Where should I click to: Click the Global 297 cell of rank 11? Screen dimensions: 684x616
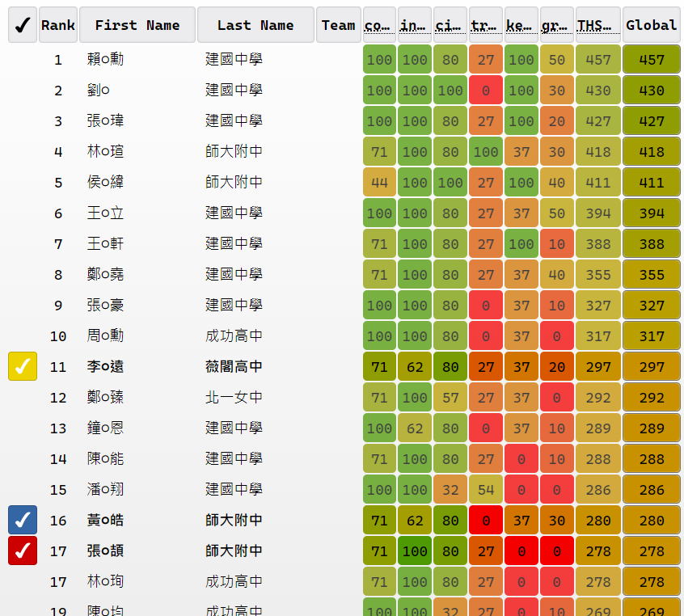(x=651, y=367)
